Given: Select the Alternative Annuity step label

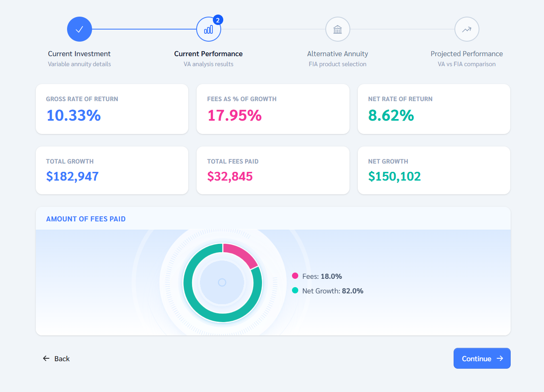Looking at the screenshot, I should coord(338,54).
